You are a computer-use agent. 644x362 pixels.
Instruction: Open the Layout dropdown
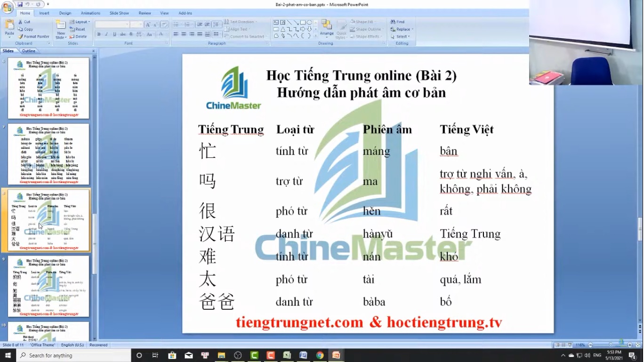click(80, 22)
